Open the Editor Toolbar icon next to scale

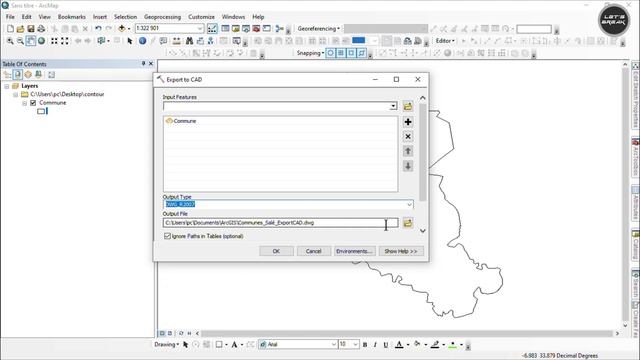pyautogui.click(x=212, y=29)
